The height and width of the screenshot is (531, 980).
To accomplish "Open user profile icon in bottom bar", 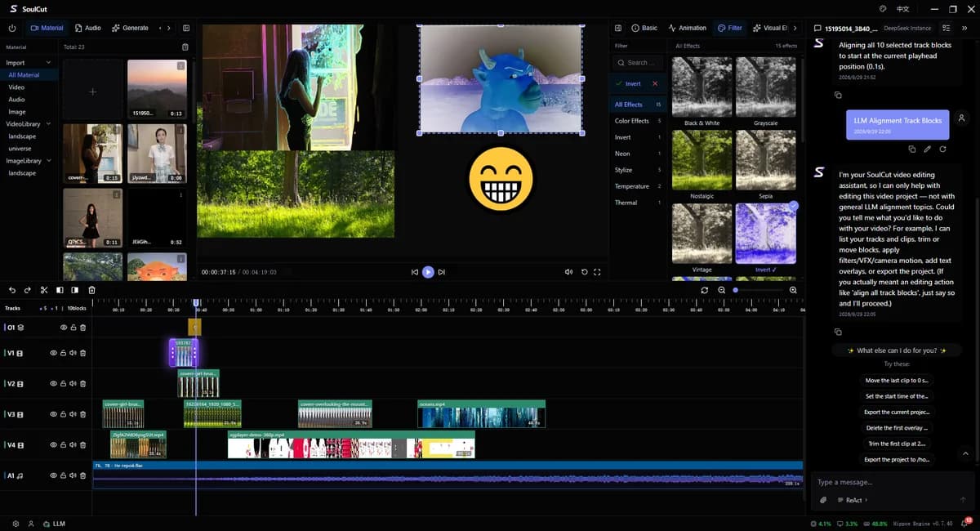I will [31, 524].
